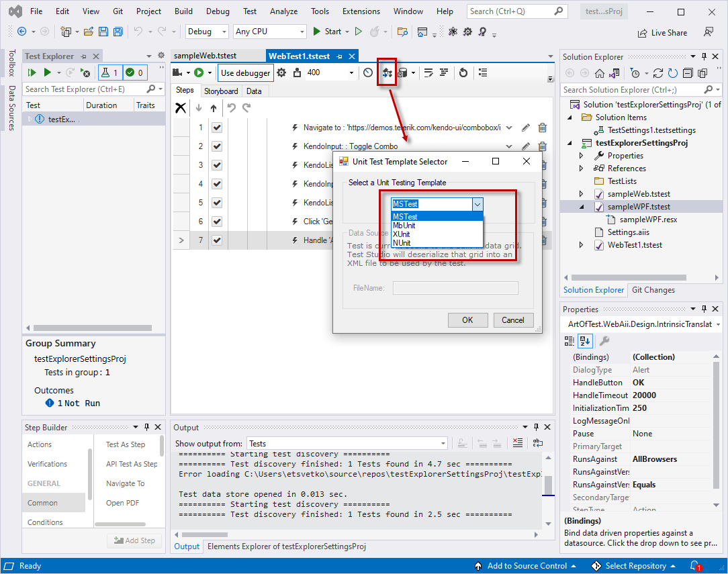Delete the Navigate to step with trash icon
The image size is (728, 574).
pos(542,128)
